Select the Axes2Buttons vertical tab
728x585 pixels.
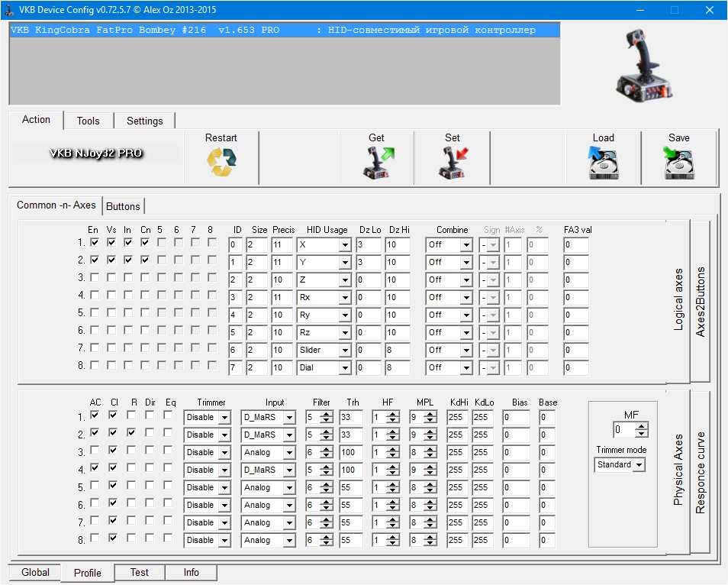coord(701,302)
